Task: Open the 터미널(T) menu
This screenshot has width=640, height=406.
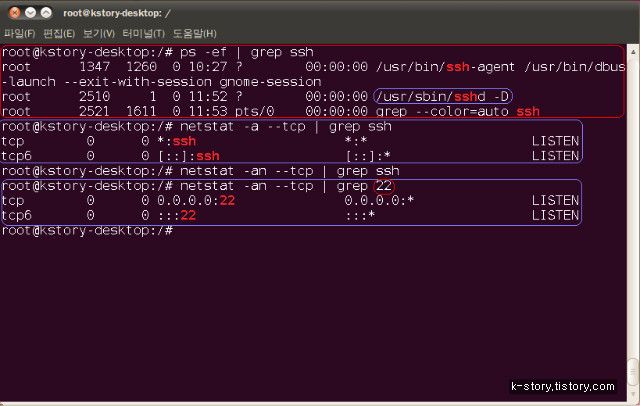Action: click(143, 33)
